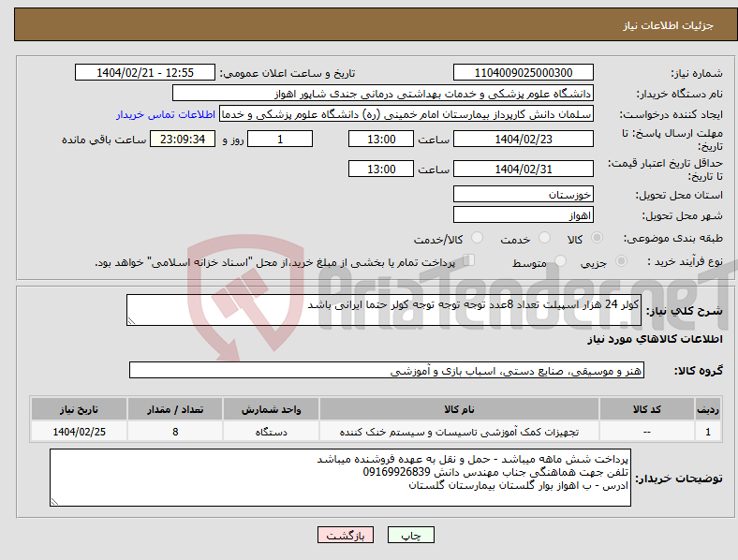
Task: Toggle the اسناد خزانه اسلامی payment checkbox
Action: click(469, 259)
